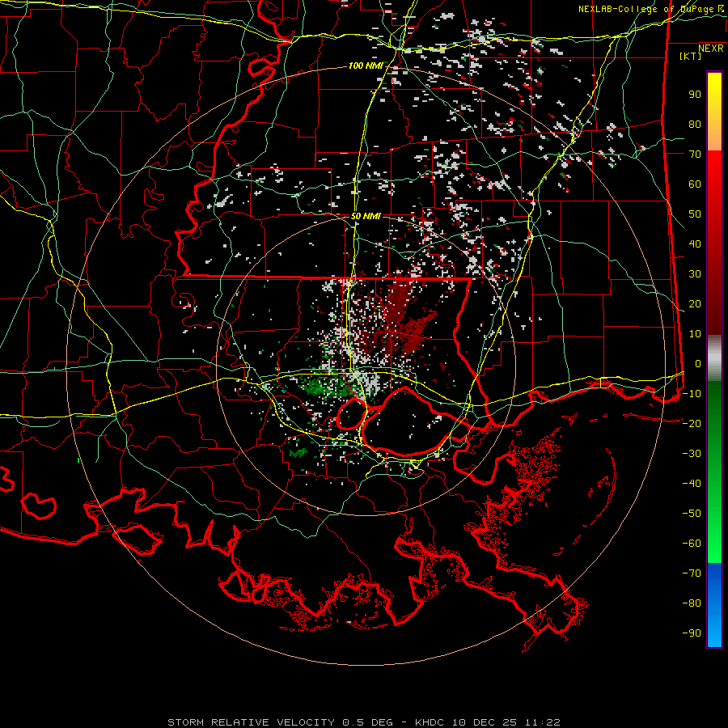Click the -80 value on the velocity scale
728x728 pixels.
point(692,603)
